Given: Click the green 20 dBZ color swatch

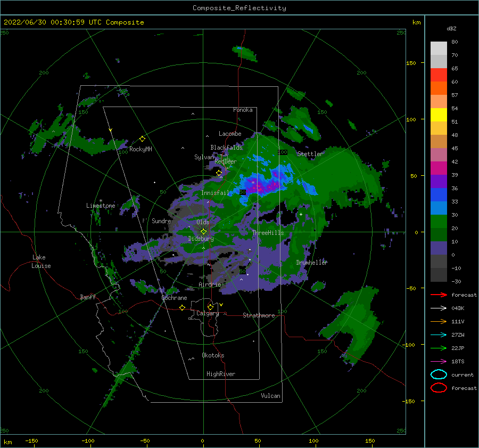Looking at the screenshot, I should (x=439, y=221).
